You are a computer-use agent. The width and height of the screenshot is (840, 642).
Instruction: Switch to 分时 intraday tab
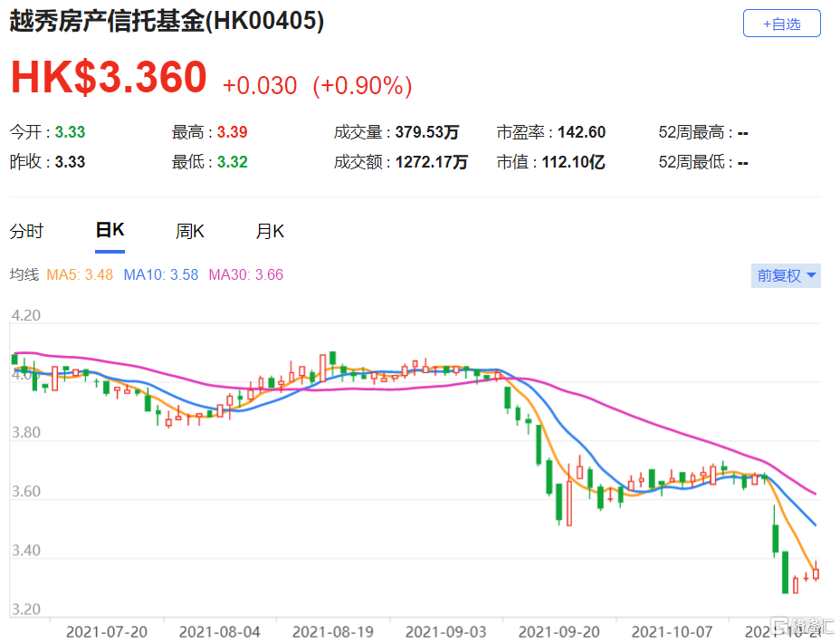26,232
